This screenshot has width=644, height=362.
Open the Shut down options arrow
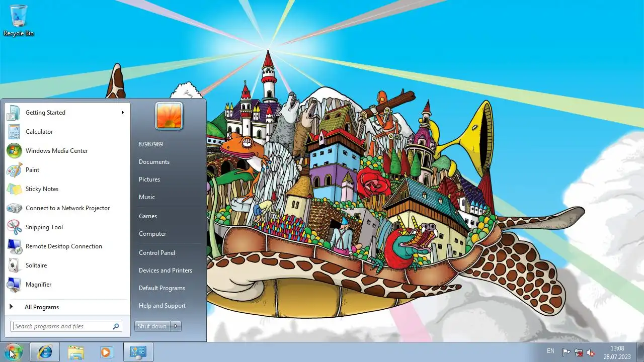[x=176, y=326]
